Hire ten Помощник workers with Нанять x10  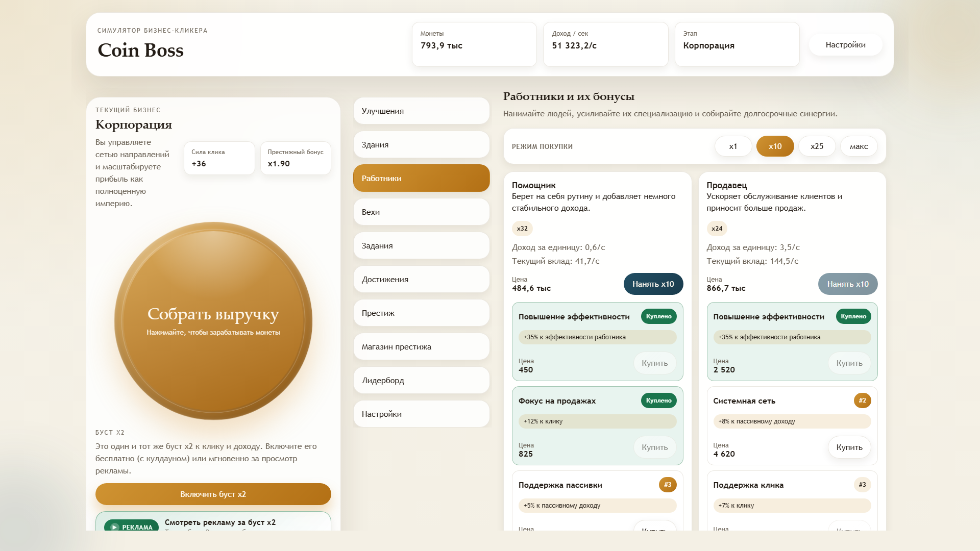coord(653,284)
